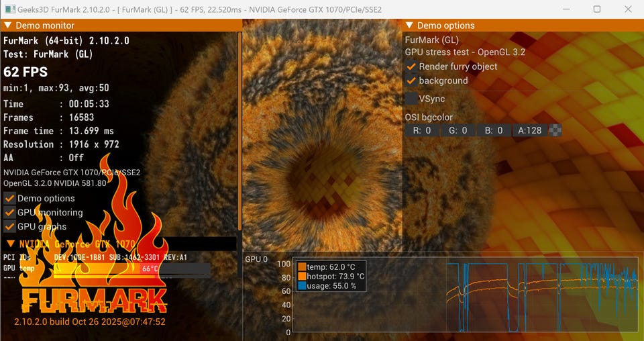Disable Render furry object checkbox

(411, 66)
